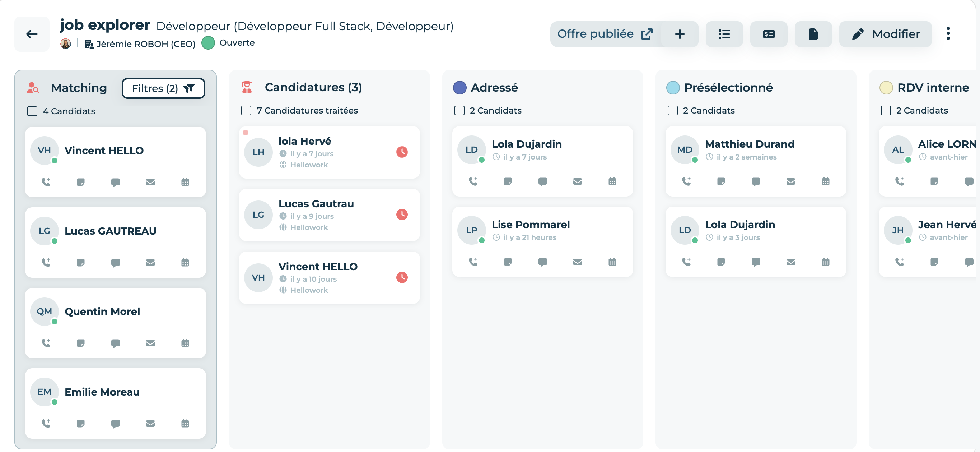This screenshot has height=452, width=980.
Task: Click the Modifier button
Action: coord(885,34)
